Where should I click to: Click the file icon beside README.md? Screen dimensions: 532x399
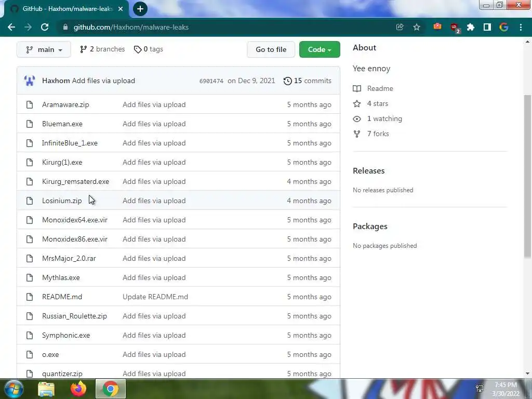[30, 297]
